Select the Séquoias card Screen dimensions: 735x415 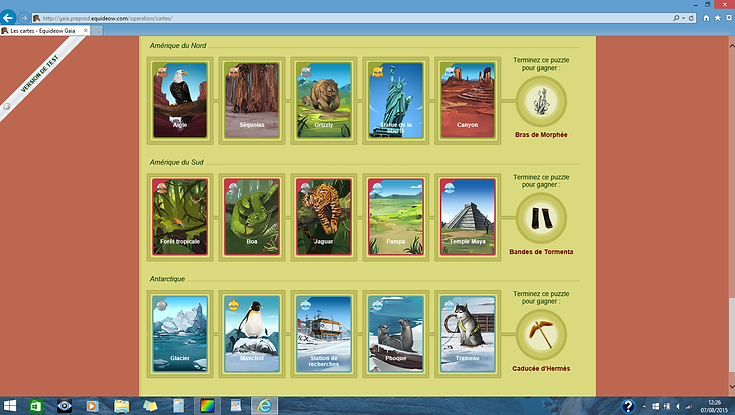[252, 100]
